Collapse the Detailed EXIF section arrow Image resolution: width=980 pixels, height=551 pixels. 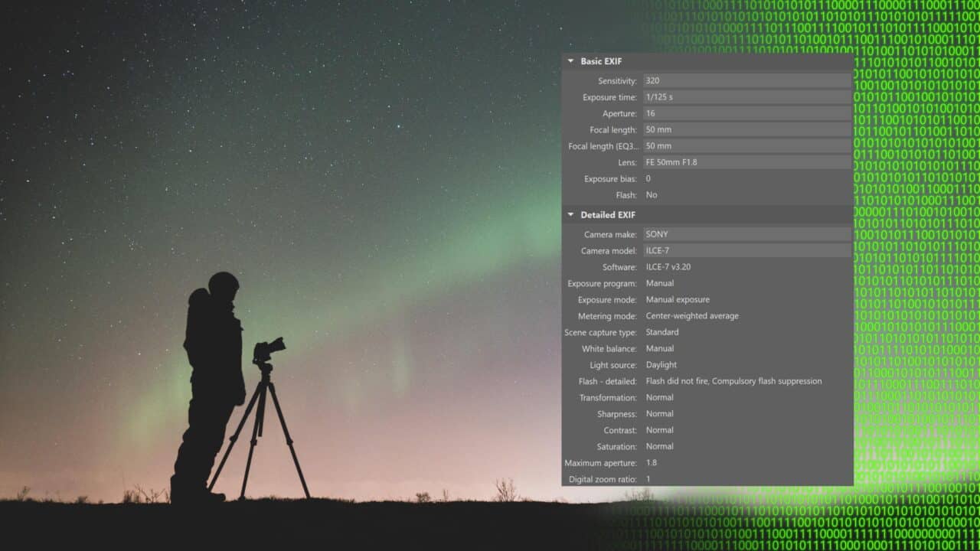570,215
